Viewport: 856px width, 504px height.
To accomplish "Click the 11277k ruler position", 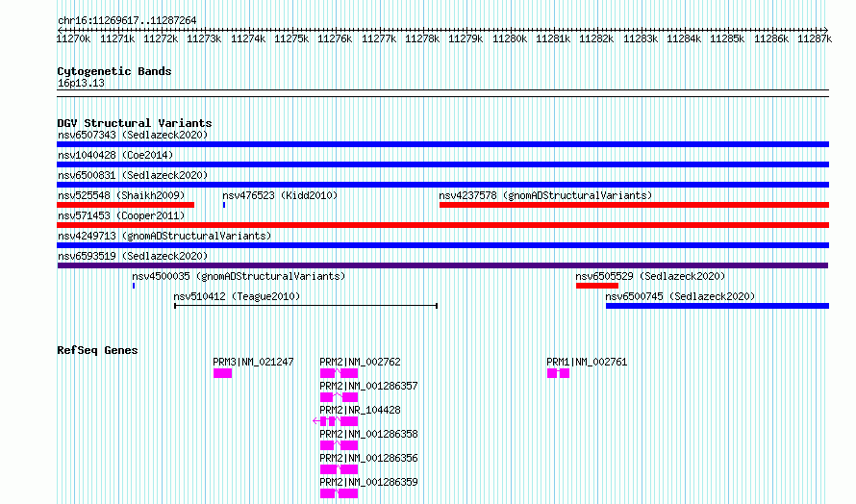I will click(379, 38).
